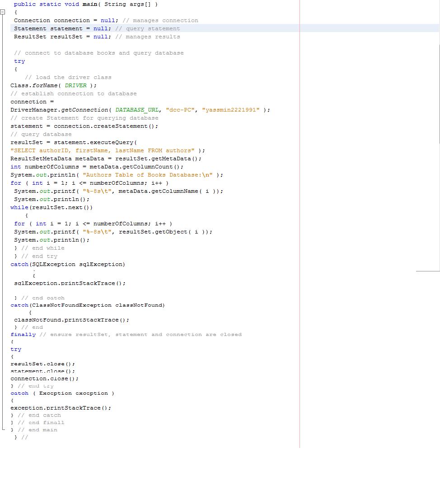
Task: Click the catch ( Exception exception ) line
Action: tap(62, 393)
